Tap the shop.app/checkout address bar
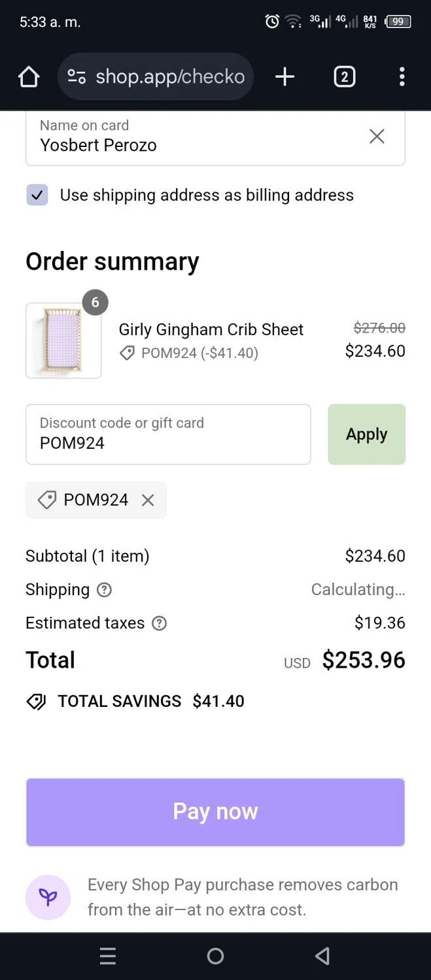 (170, 77)
